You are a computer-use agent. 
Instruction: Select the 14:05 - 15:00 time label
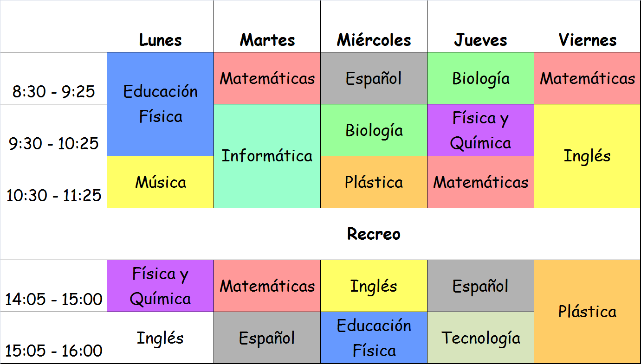point(54,299)
